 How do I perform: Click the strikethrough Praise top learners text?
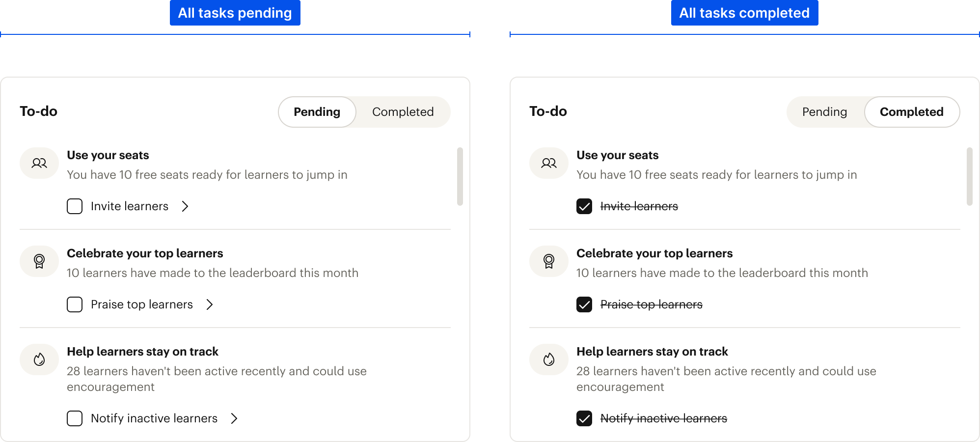point(652,304)
